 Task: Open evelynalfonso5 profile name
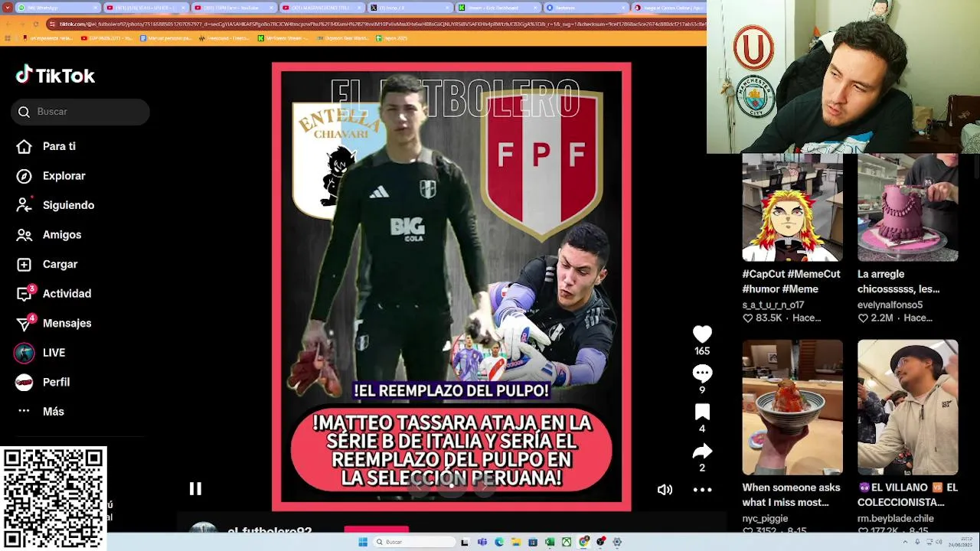[890, 305]
